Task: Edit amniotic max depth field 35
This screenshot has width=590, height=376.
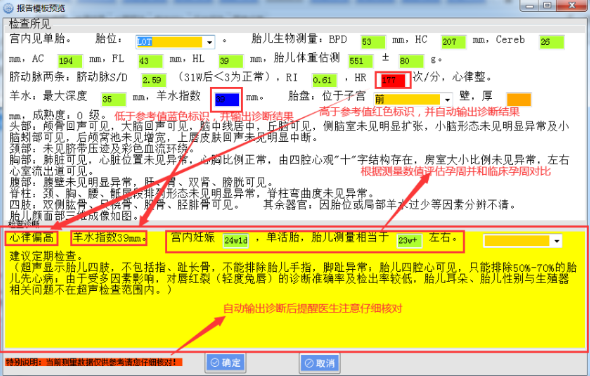Action: tap(114, 99)
